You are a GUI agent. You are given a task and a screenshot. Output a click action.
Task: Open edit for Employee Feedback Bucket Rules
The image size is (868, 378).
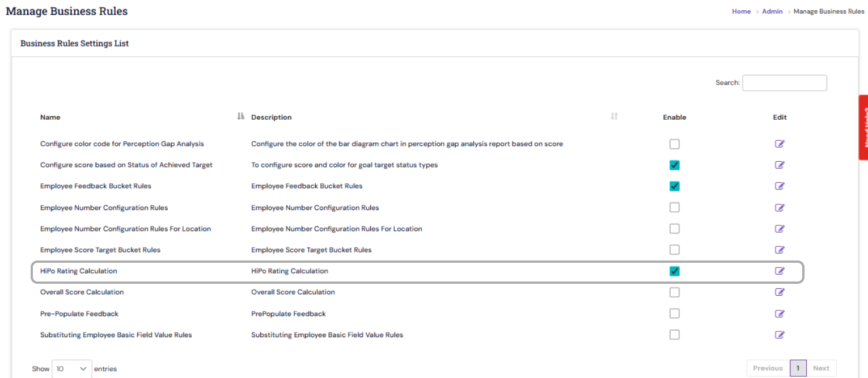pyautogui.click(x=780, y=186)
